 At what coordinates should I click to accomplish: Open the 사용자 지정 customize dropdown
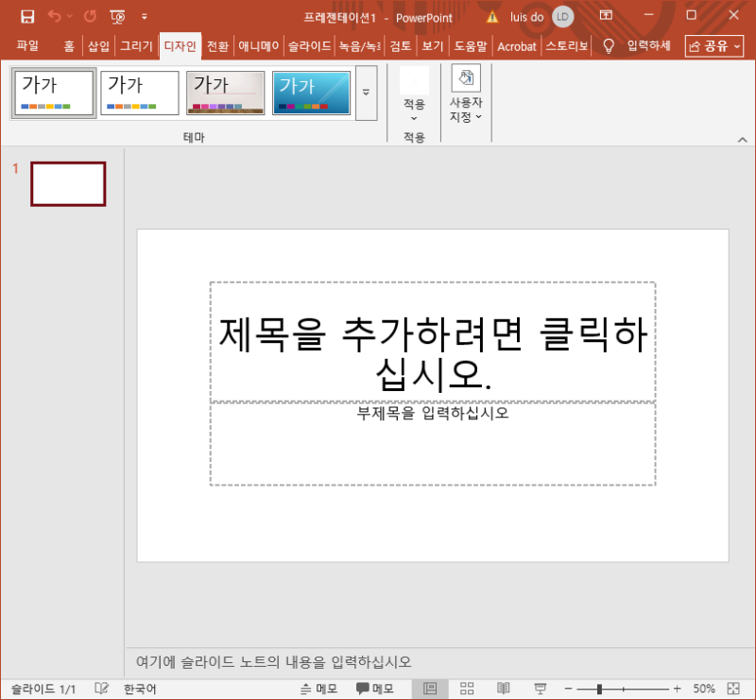(x=466, y=94)
